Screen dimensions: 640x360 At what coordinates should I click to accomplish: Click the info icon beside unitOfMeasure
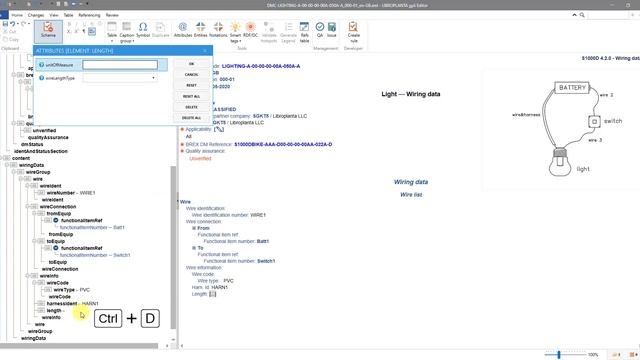(x=41, y=65)
